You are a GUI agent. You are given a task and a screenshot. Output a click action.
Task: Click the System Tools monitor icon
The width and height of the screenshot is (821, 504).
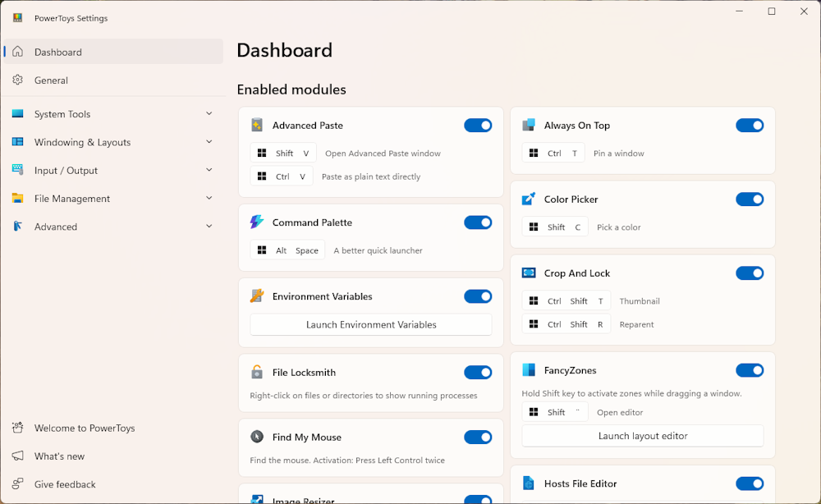coord(18,113)
